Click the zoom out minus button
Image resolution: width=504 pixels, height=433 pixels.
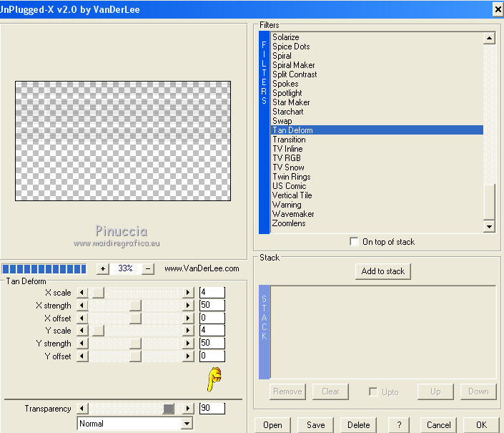tap(149, 268)
